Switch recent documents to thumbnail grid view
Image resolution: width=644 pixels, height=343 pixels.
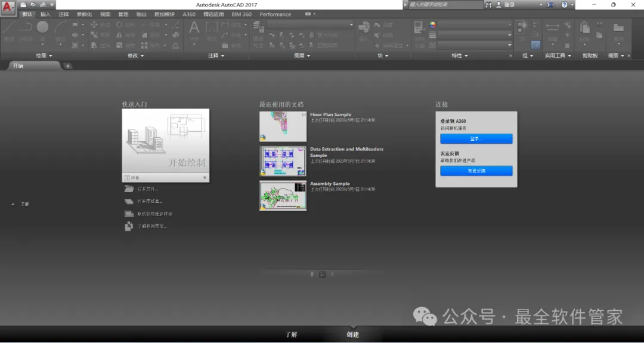click(323, 274)
